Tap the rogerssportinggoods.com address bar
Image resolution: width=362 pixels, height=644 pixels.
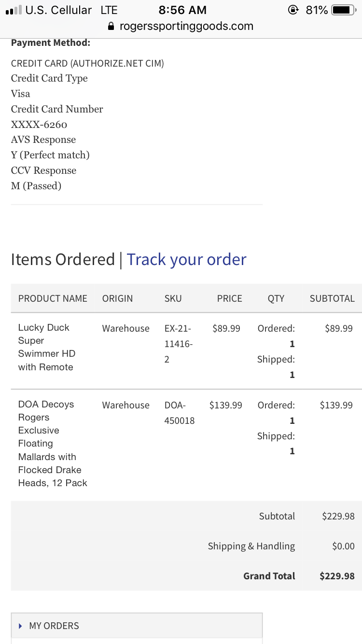[x=181, y=26]
